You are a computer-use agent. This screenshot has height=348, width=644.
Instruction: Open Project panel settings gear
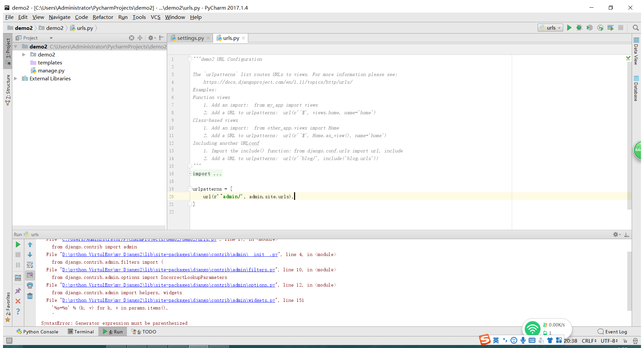(x=152, y=38)
